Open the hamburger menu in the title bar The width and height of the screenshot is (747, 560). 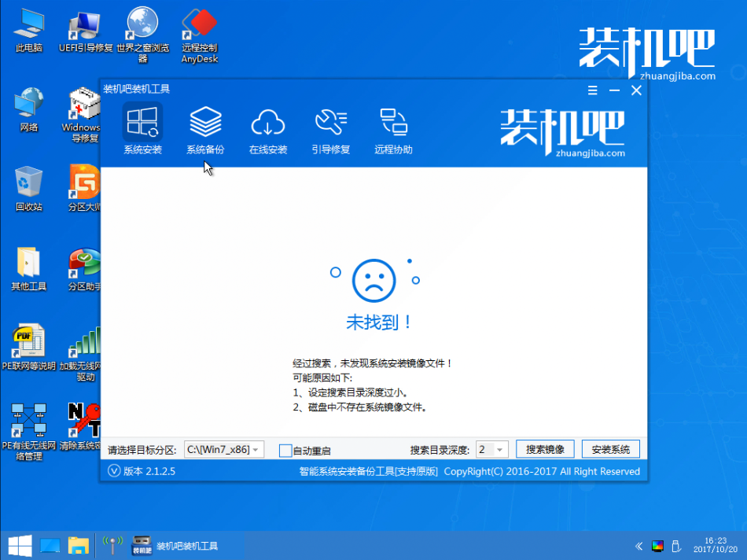tap(592, 90)
